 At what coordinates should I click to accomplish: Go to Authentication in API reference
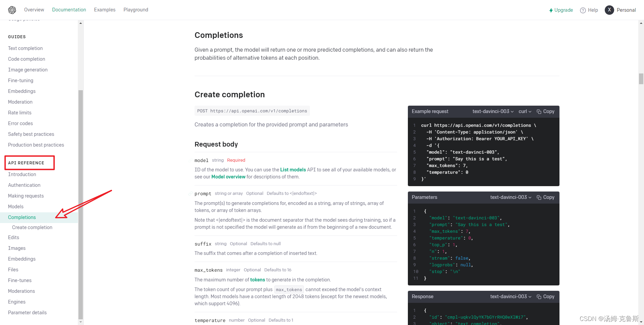(24, 185)
